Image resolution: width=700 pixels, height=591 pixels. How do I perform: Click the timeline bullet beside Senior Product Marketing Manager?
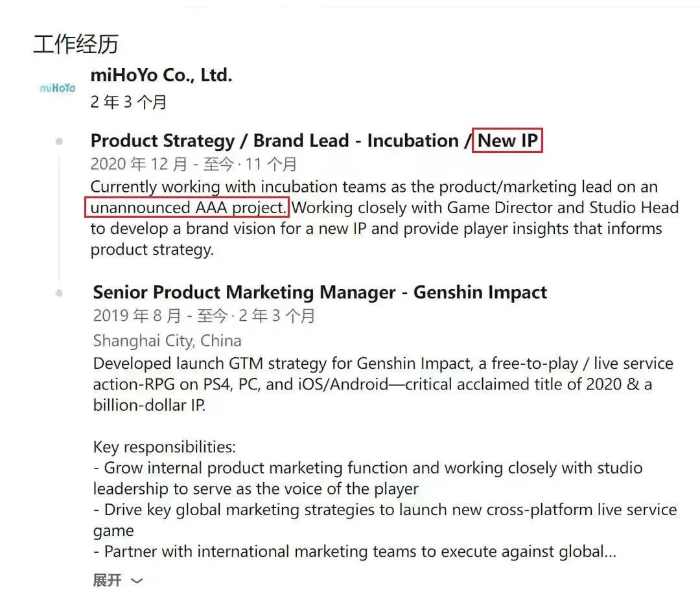[x=60, y=293]
